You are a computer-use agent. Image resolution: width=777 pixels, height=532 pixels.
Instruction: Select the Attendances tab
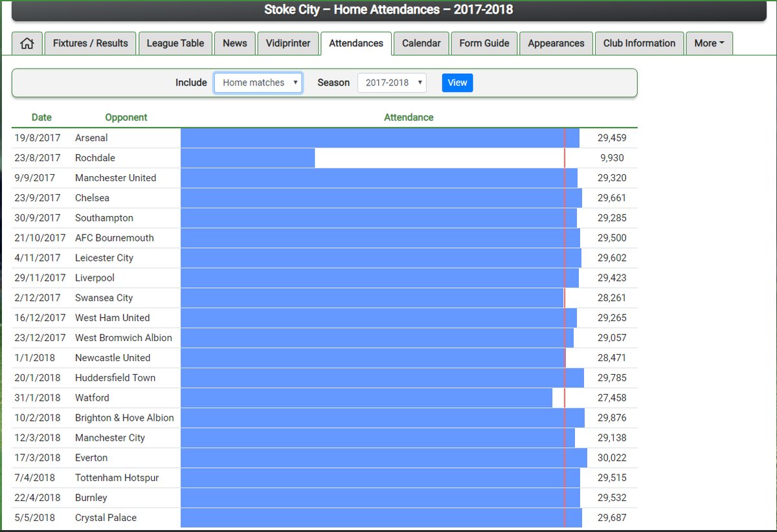(x=356, y=43)
